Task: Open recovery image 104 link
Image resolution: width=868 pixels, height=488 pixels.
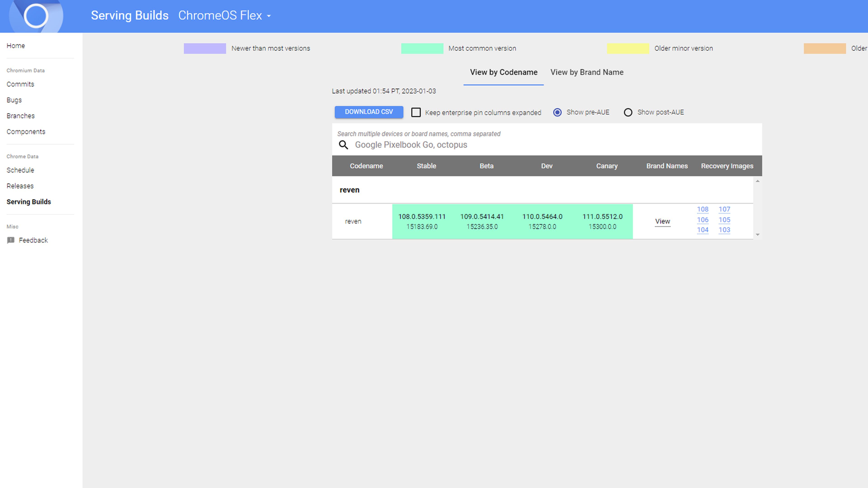Action: coord(703,230)
